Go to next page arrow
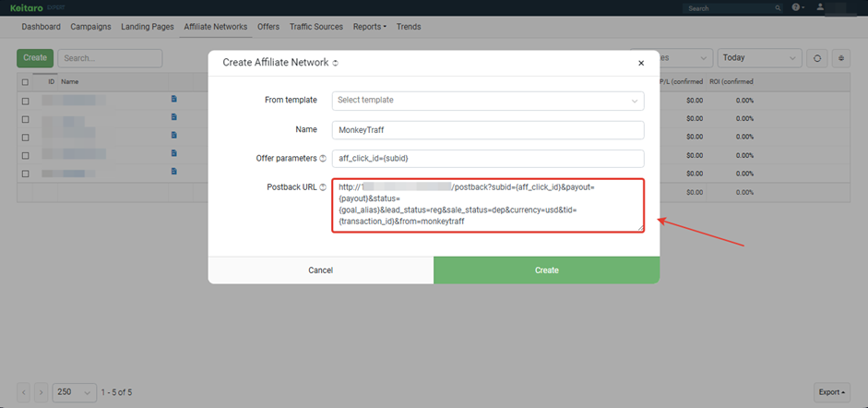Screen dimensions: 868x408 [41, 392]
